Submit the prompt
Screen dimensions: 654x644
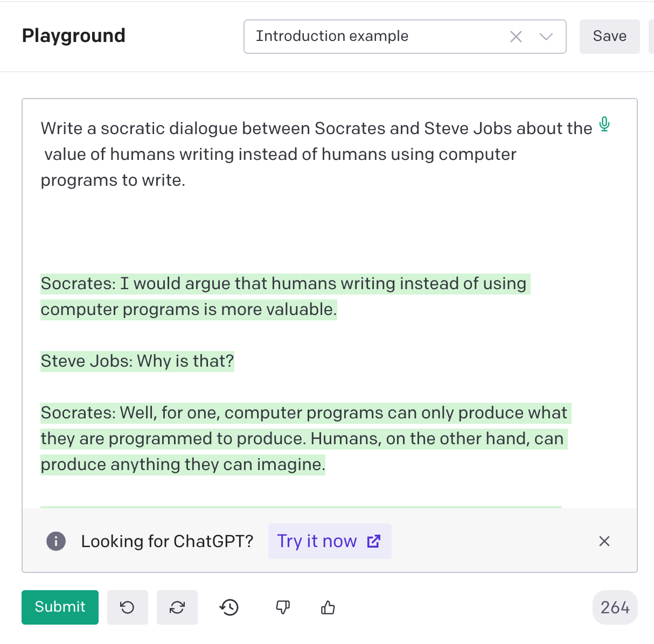click(x=60, y=607)
